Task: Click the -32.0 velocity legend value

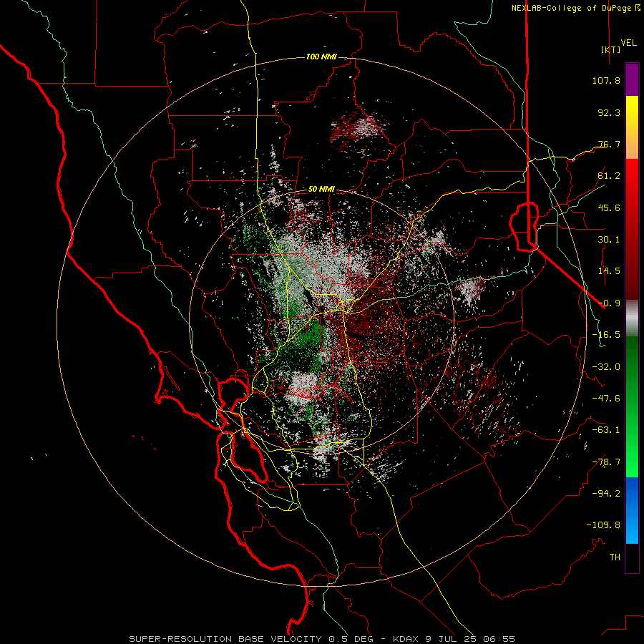Action: 606,367
